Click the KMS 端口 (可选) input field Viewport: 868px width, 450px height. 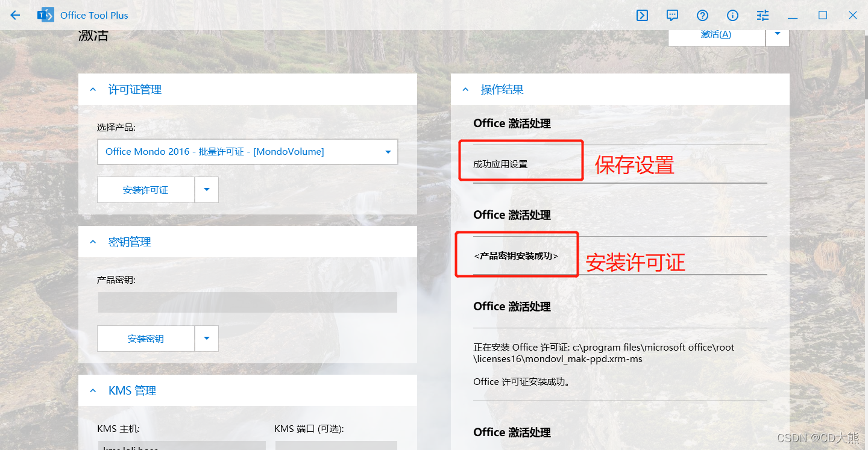[x=336, y=445]
